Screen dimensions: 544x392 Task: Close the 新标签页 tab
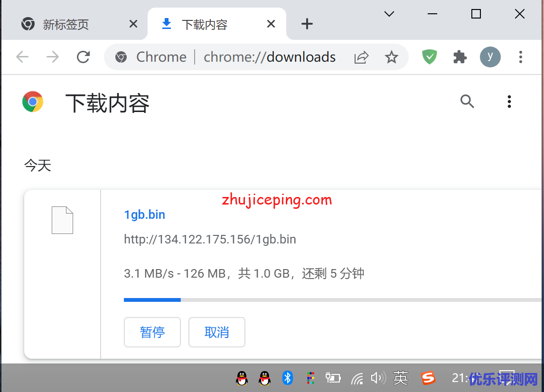pyautogui.click(x=133, y=24)
